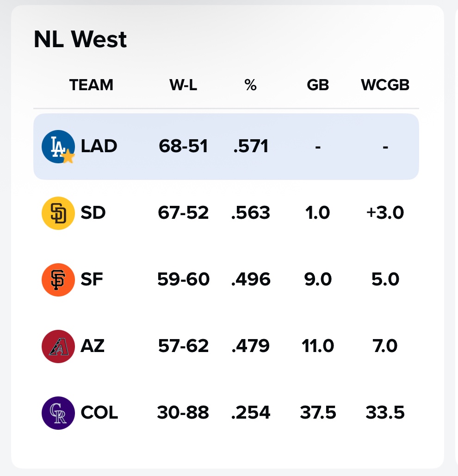Open the COL team link
The height and width of the screenshot is (476, 458).
99,413
